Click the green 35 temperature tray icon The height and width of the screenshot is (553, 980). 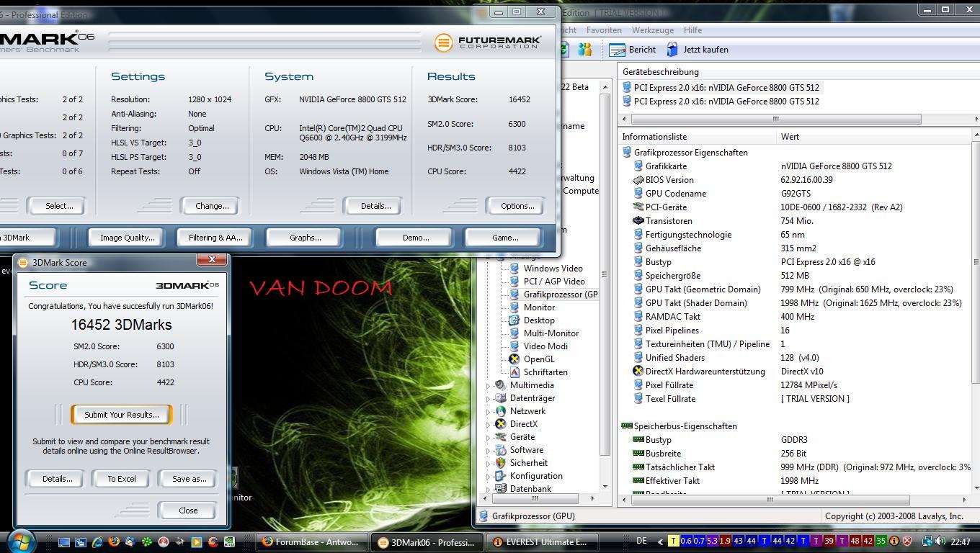(x=881, y=541)
